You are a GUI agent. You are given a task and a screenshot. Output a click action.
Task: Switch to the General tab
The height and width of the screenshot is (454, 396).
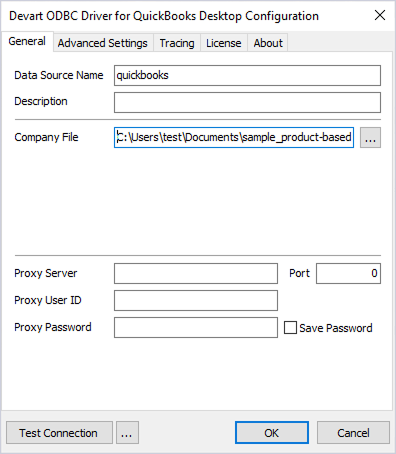(x=27, y=42)
